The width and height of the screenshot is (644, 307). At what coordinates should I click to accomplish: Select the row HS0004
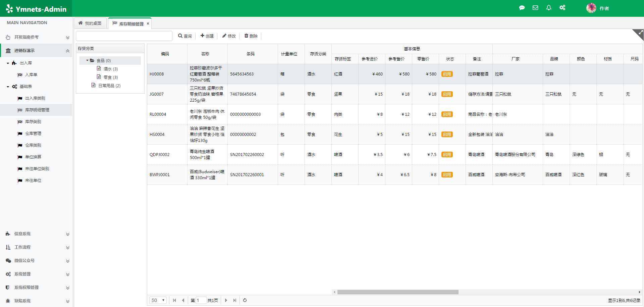[395, 135]
